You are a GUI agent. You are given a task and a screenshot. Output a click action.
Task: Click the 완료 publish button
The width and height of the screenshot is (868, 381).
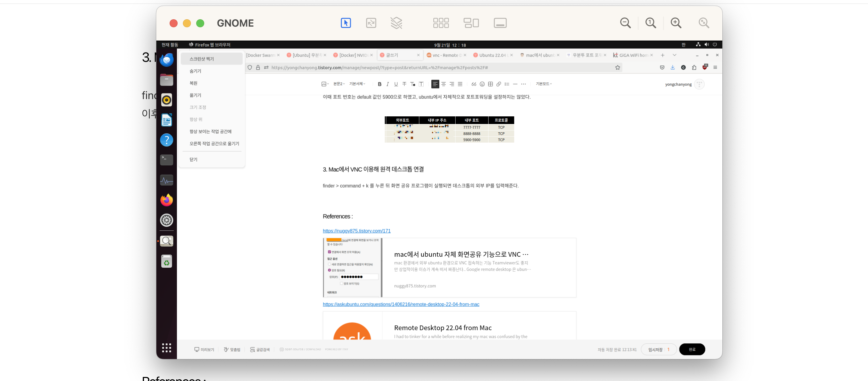coord(692,349)
